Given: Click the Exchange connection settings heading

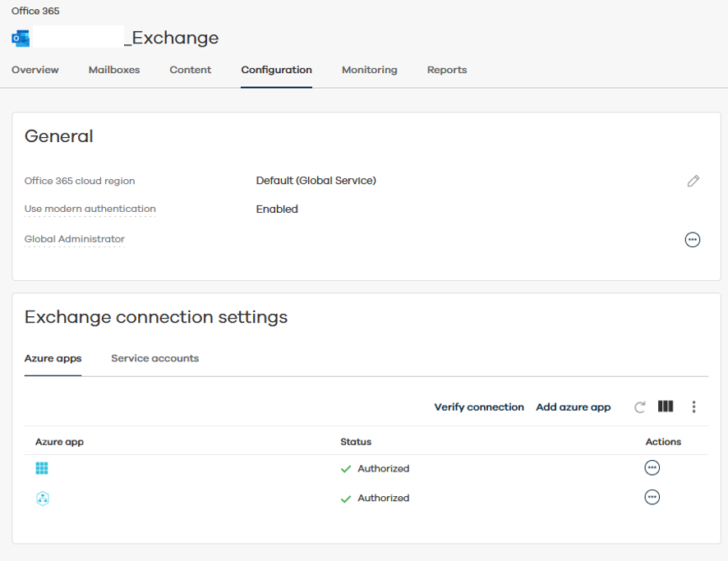Looking at the screenshot, I should click(x=156, y=317).
